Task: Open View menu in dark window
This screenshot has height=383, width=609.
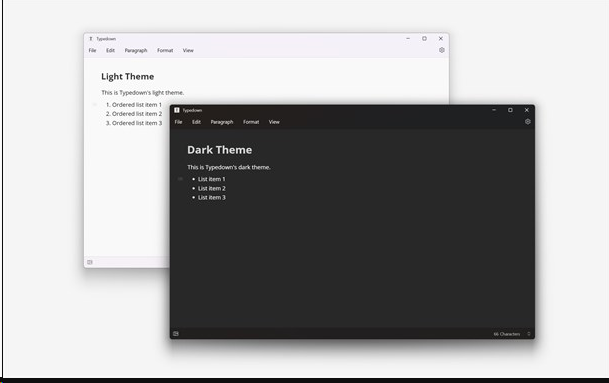Action: [274, 122]
